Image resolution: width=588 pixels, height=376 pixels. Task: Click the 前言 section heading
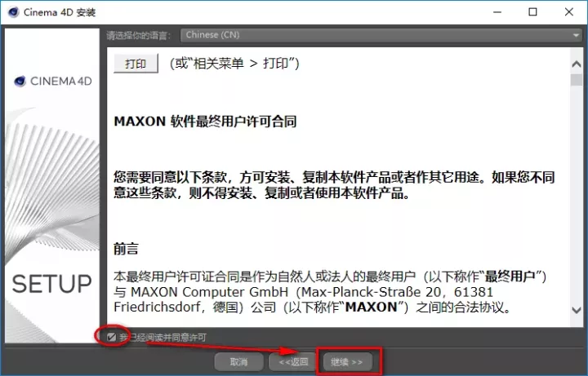tap(126, 249)
